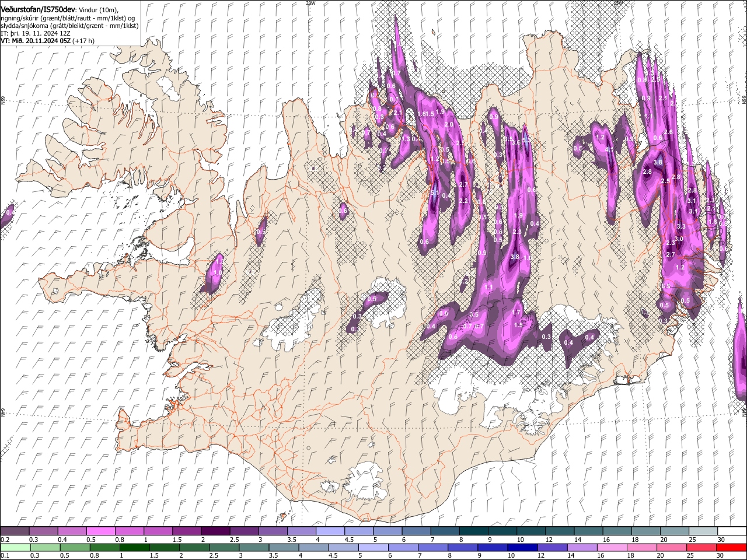The width and height of the screenshot is (747, 560).
Task: Click the 2.0 precipitation value on the map
Action: pyautogui.click(x=449, y=125)
